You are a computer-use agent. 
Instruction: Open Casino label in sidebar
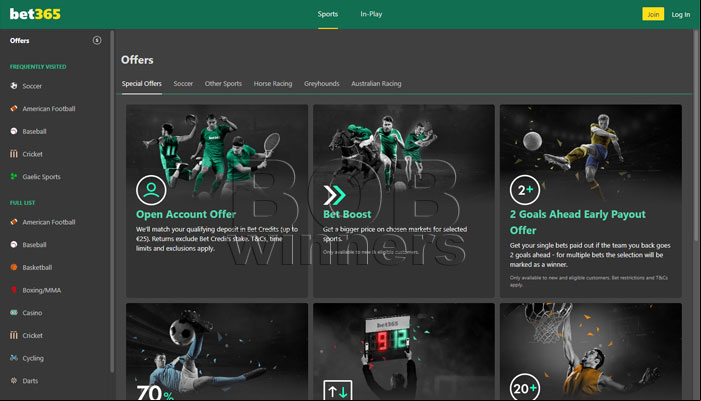[32, 313]
